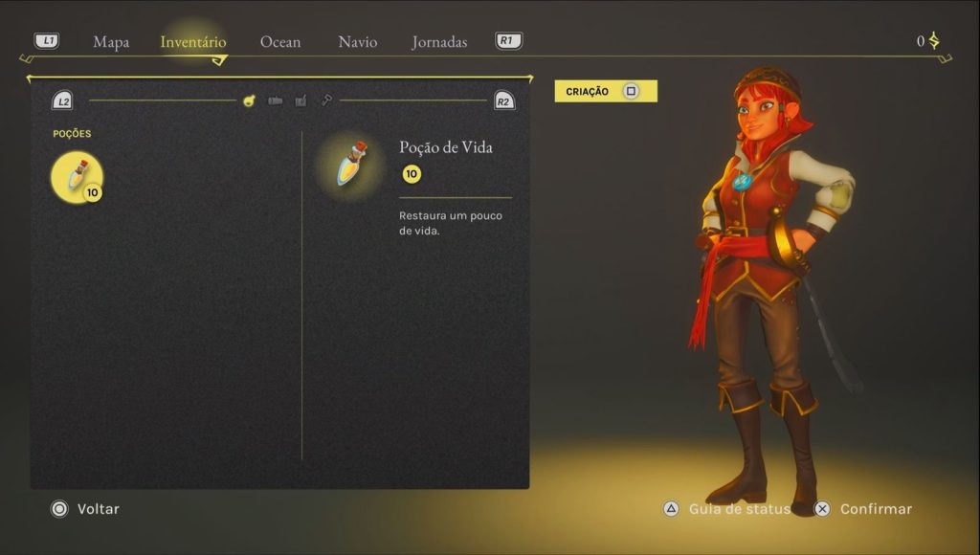
Task: Select the Poção de Vida slot in grid
Action: [x=77, y=177]
